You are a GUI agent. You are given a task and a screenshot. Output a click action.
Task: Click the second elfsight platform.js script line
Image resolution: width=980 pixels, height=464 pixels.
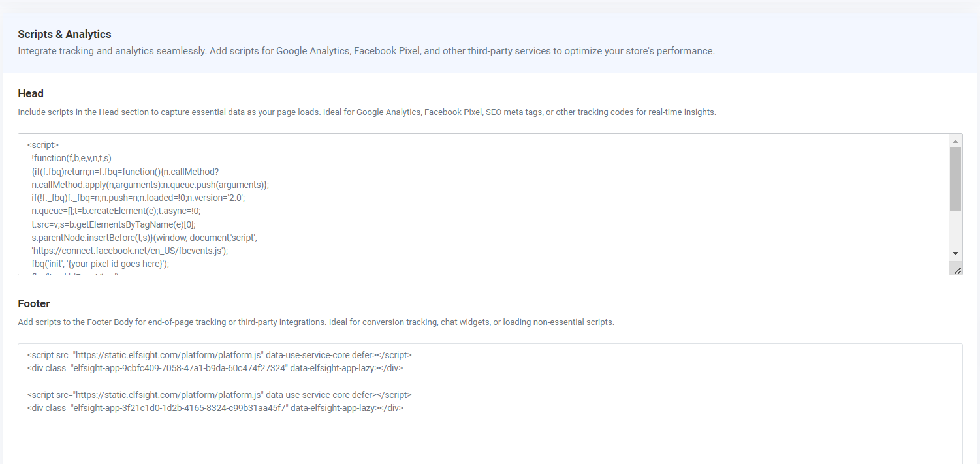click(x=219, y=395)
